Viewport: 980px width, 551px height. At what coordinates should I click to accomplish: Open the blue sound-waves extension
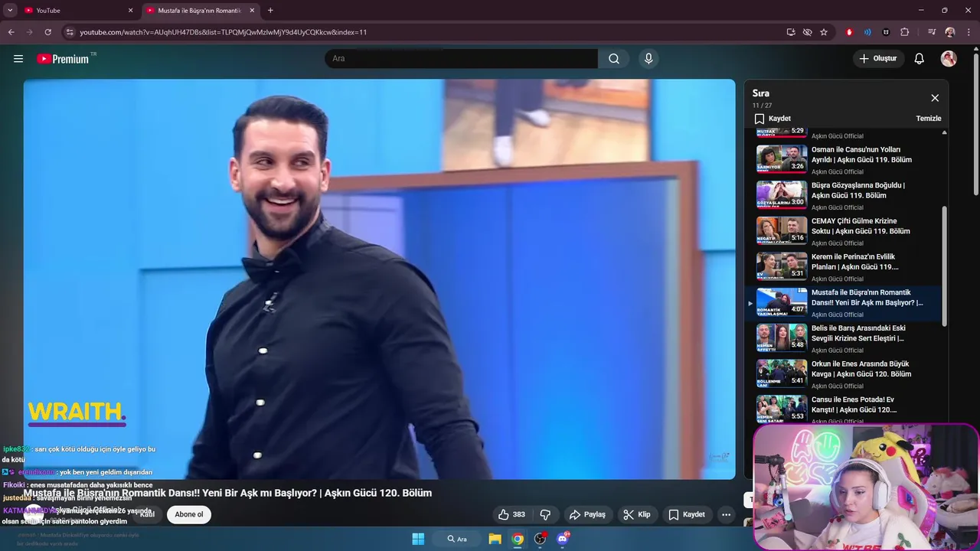(867, 32)
